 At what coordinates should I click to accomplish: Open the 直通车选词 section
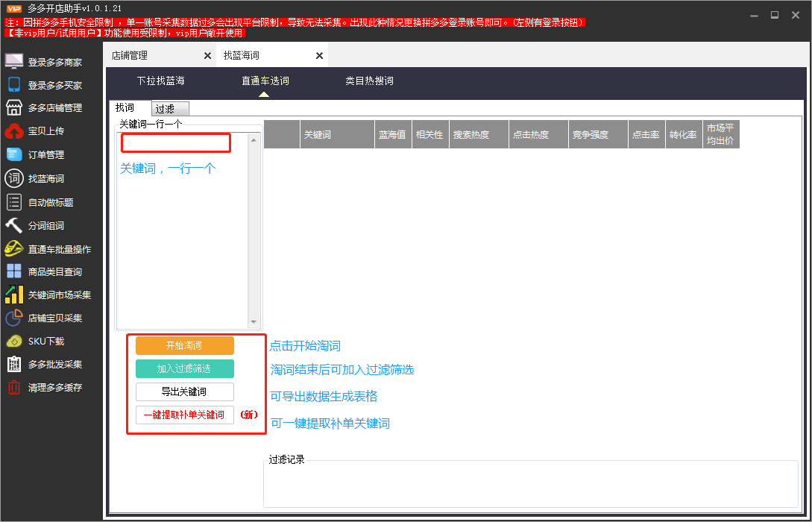[265, 81]
